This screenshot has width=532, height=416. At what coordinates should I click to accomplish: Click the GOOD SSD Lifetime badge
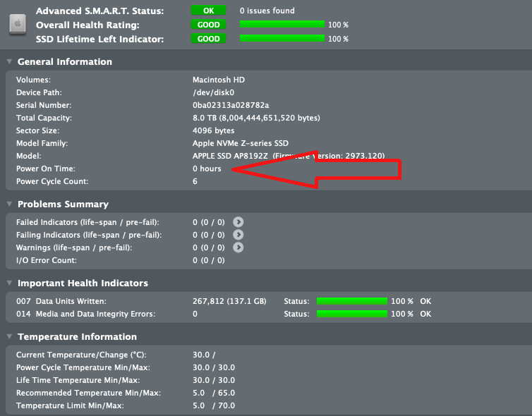[208, 39]
